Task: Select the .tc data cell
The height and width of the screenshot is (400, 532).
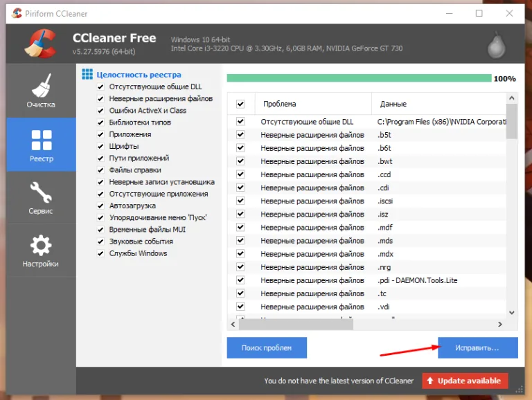Action: point(382,293)
